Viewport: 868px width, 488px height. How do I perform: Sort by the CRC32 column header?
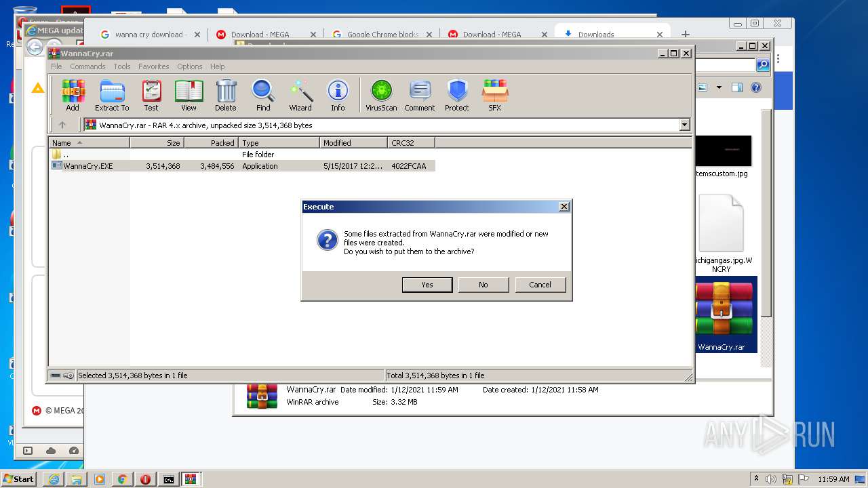click(x=411, y=143)
